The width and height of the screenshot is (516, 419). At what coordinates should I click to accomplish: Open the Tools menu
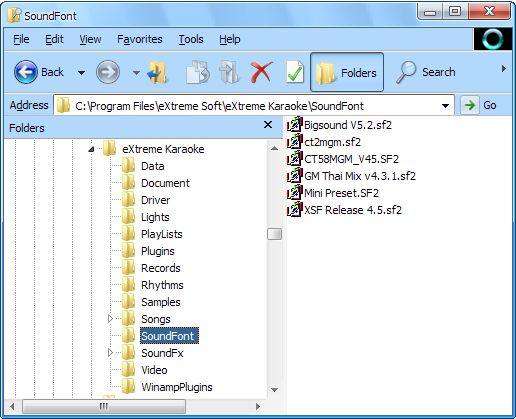tap(191, 39)
